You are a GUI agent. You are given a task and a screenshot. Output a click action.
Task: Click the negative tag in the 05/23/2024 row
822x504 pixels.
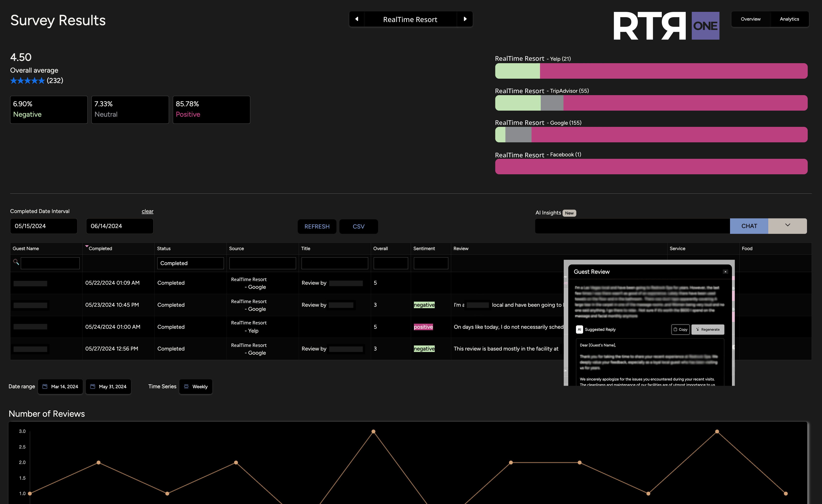[x=424, y=305]
